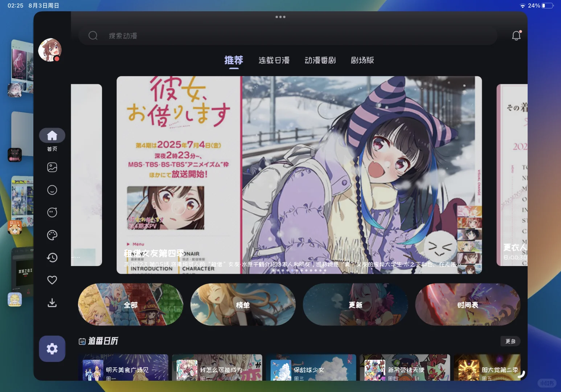The width and height of the screenshot is (561, 392).
Task: Open the theme palette sidebar icon
Action: tap(52, 235)
